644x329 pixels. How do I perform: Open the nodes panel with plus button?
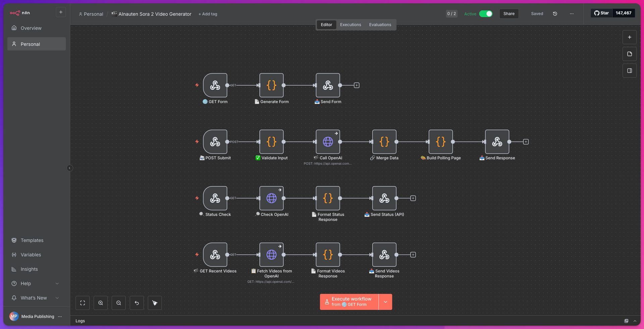coord(630,37)
